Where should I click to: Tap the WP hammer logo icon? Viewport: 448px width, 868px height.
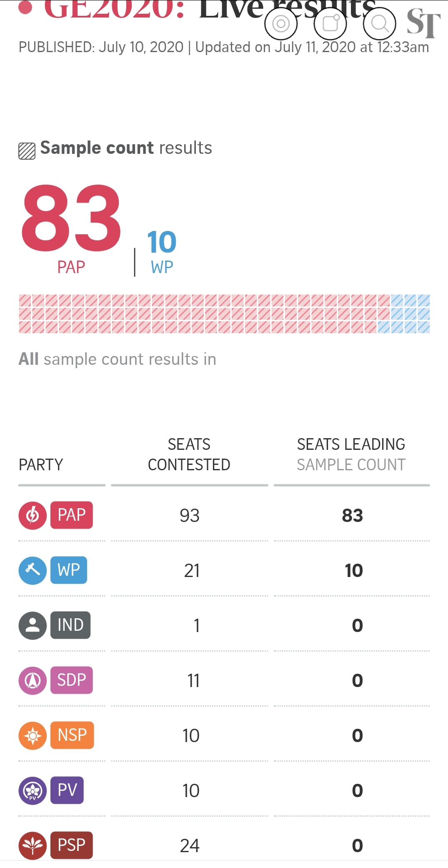coord(33,571)
